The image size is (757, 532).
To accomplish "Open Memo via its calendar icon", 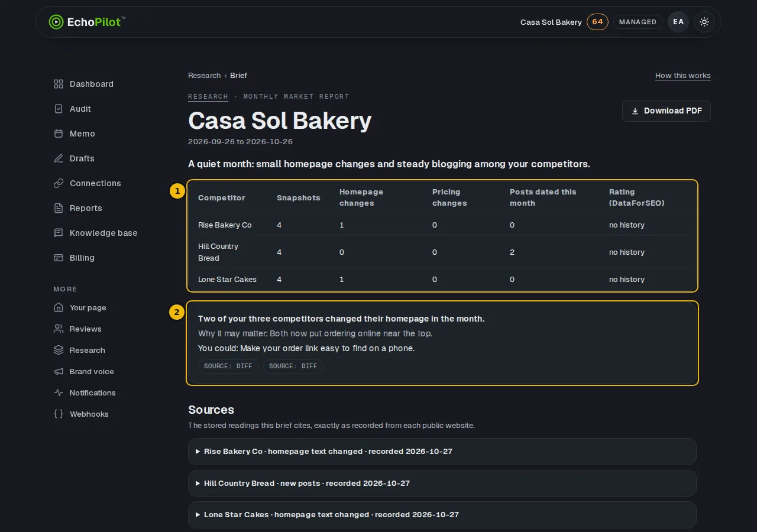I will pos(59,134).
